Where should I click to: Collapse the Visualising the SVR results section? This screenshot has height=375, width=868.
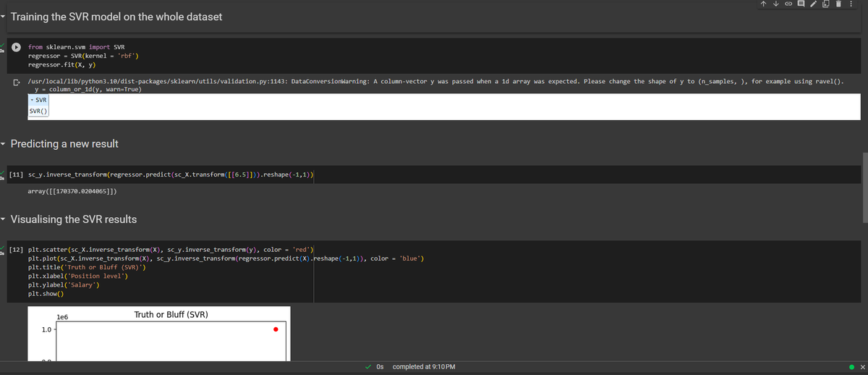4,219
